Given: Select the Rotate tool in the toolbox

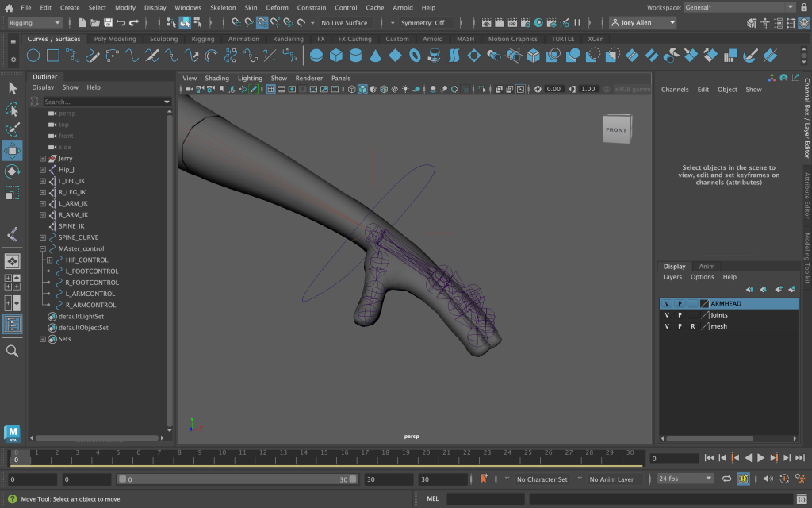Looking at the screenshot, I should [x=13, y=171].
